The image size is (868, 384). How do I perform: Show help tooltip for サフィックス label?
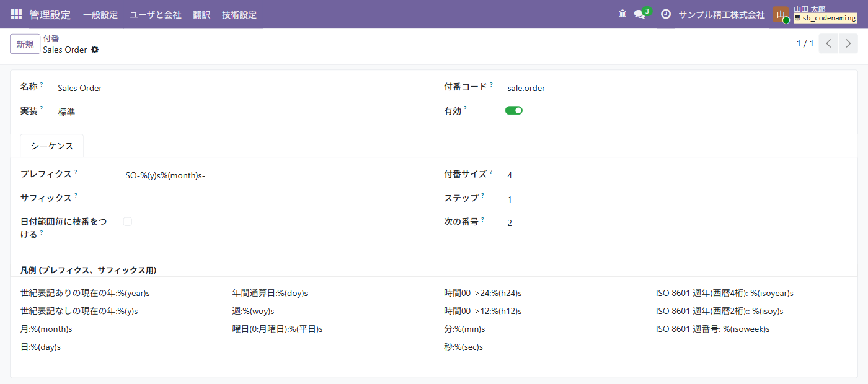76,195
